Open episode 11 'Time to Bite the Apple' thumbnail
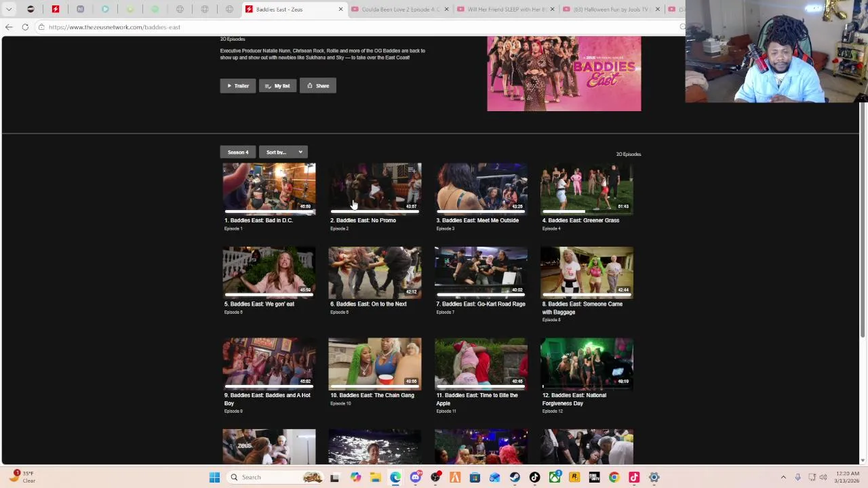 (481, 363)
